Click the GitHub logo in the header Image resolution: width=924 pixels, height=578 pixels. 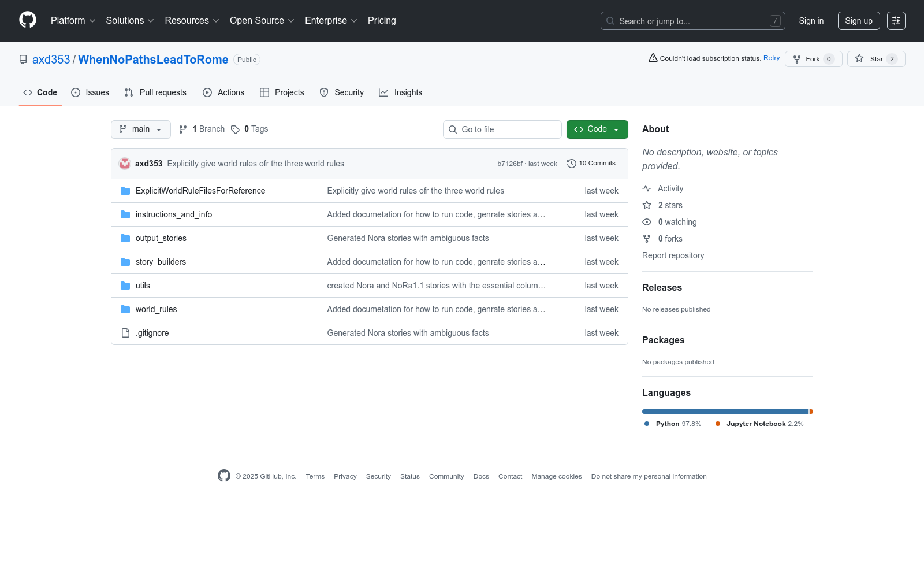28,20
